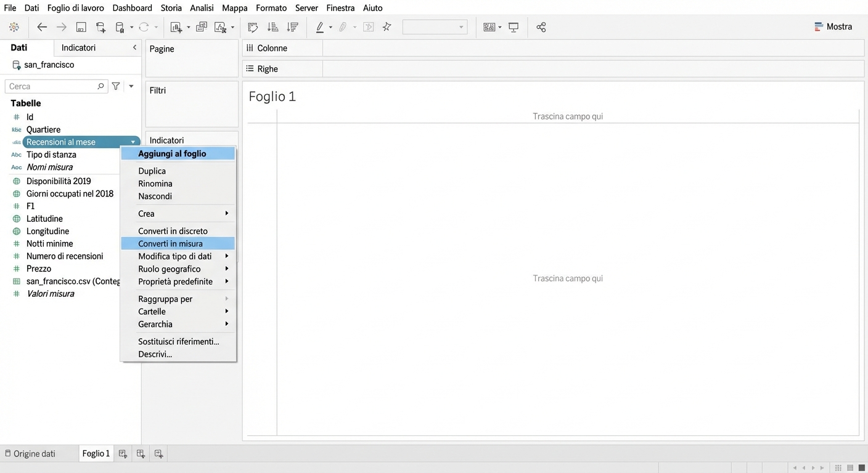Collapse the data pane with the chevron
Screen dimensions: 868x473
click(134, 48)
